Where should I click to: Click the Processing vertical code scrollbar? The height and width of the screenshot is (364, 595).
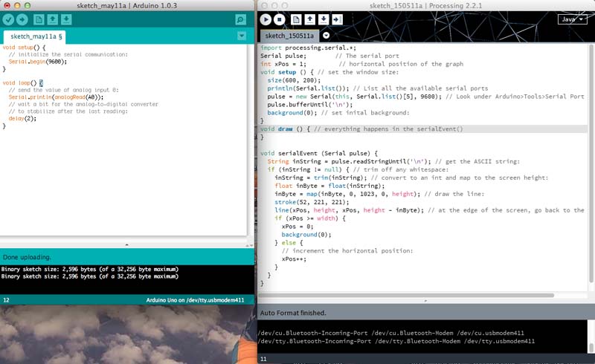click(x=591, y=163)
